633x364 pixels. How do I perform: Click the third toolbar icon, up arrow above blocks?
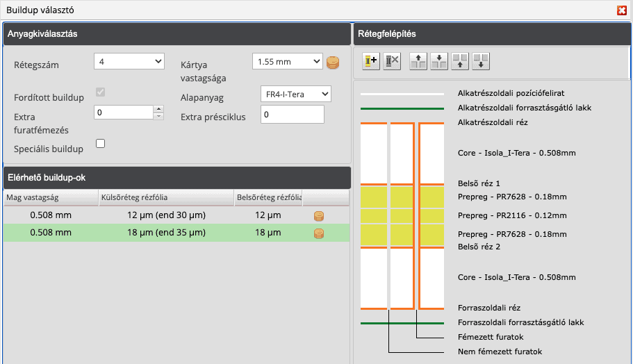click(418, 61)
